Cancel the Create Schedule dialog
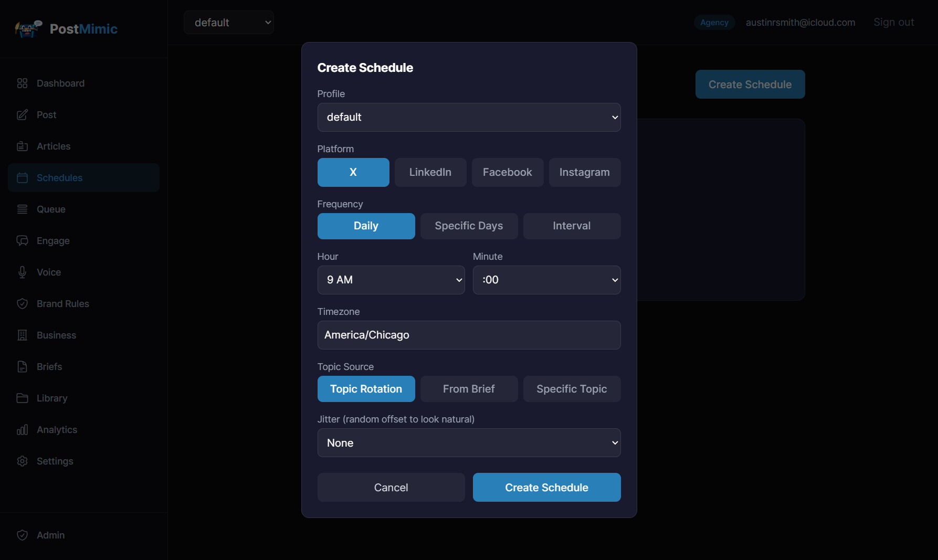Image resolution: width=938 pixels, height=560 pixels. point(391,488)
